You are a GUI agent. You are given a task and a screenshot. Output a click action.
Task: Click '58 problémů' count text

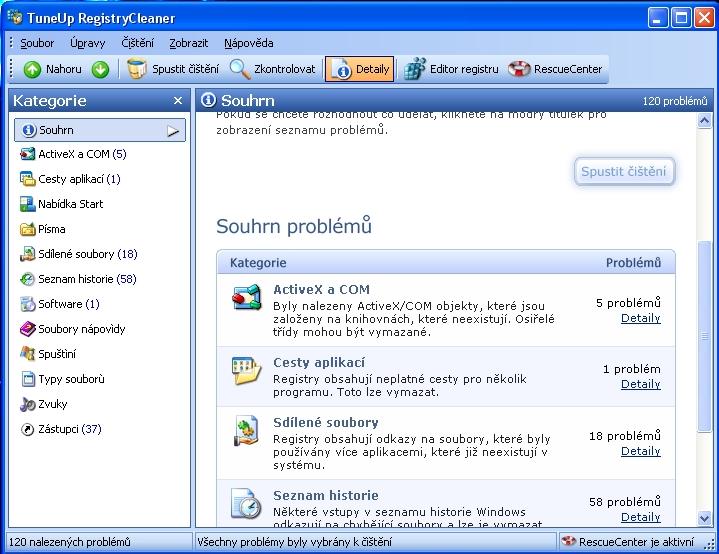625,502
